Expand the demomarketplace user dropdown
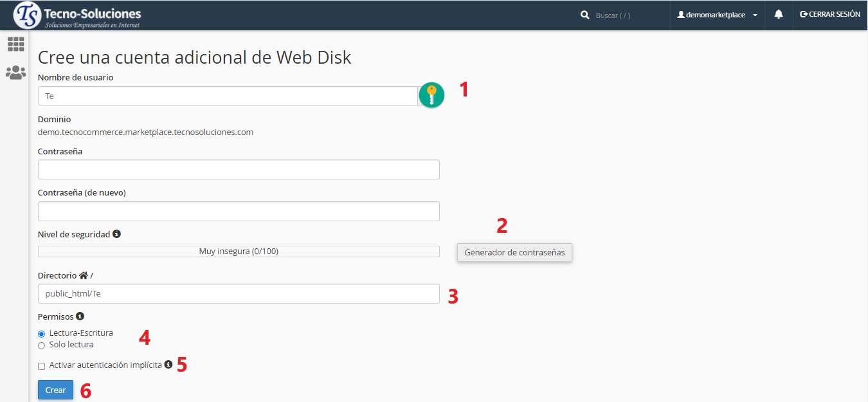868x402 pixels. click(x=717, y=15)
